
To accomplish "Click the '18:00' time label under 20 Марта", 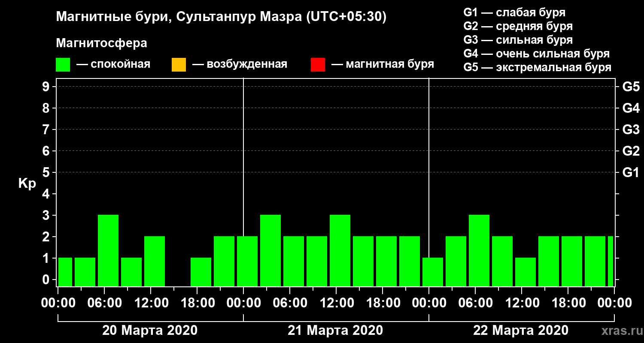I will (x=197, y=303).
